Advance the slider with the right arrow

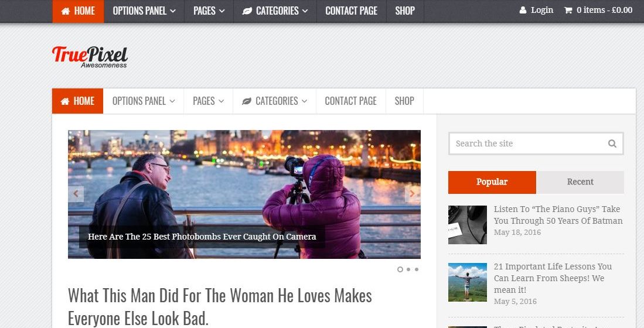click(x=413, y=194)
